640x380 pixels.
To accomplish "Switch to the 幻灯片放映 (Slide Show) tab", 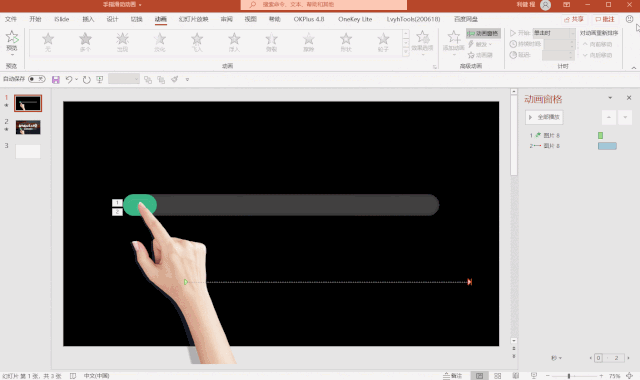I will point(193,19).
